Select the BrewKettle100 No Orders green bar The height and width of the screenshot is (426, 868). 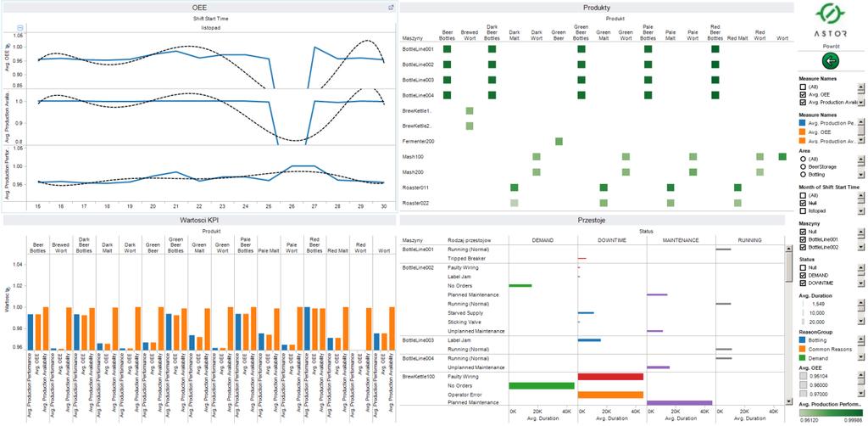(542, 385)
